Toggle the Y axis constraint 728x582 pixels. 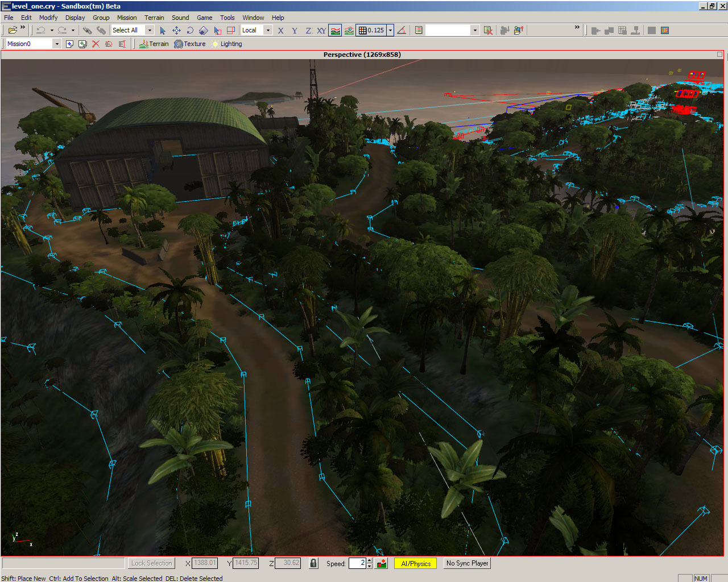(x=295, y=30)
